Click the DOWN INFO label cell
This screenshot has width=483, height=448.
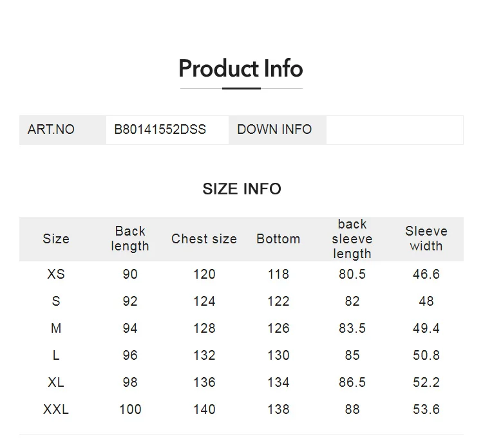277,130
